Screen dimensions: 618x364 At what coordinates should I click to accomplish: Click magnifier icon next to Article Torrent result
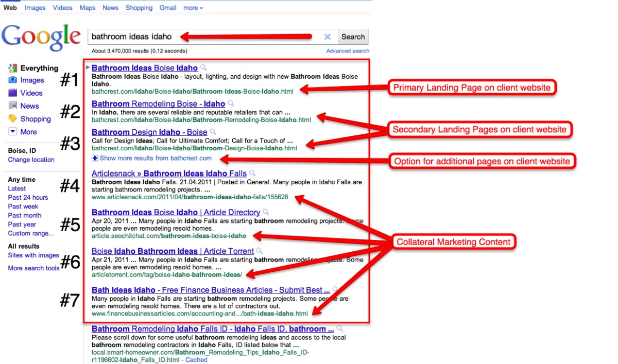coord(260,251)
